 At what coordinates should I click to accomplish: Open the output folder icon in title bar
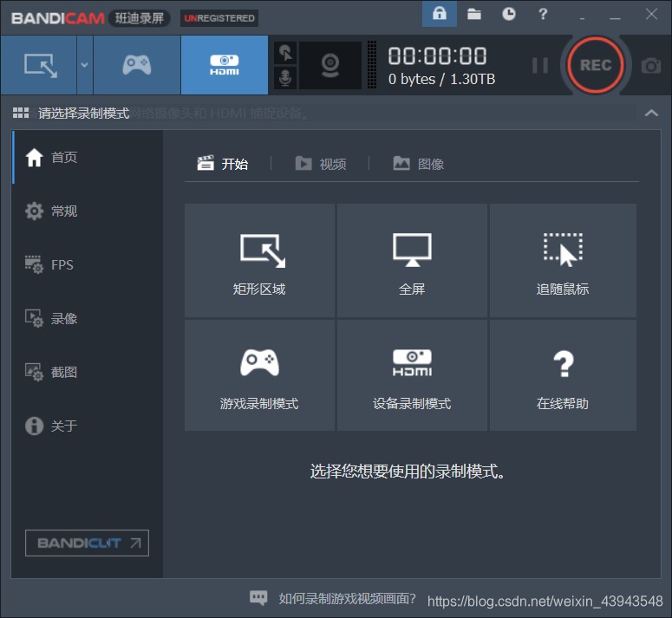coord(474,14)
